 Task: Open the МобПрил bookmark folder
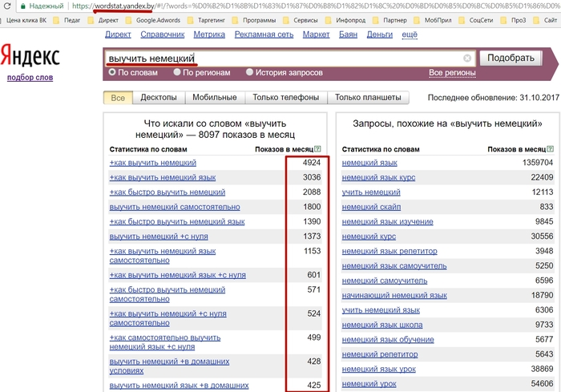(433, 20)
